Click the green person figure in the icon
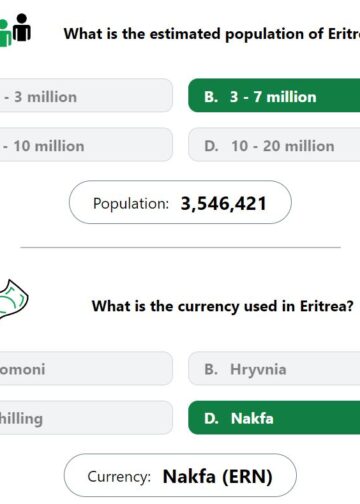This screenshot has width=360, height=504. click(6, 33)
